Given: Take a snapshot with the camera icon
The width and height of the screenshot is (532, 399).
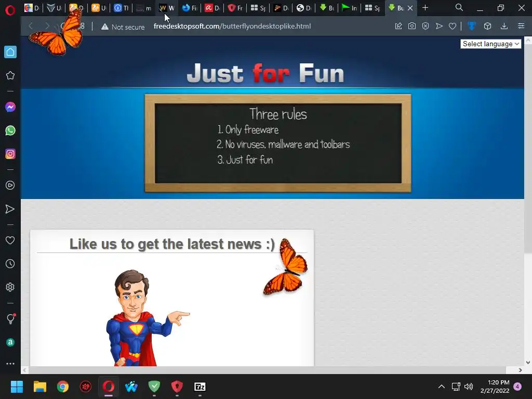Looking at the screenshot, I should click(412, 26).
